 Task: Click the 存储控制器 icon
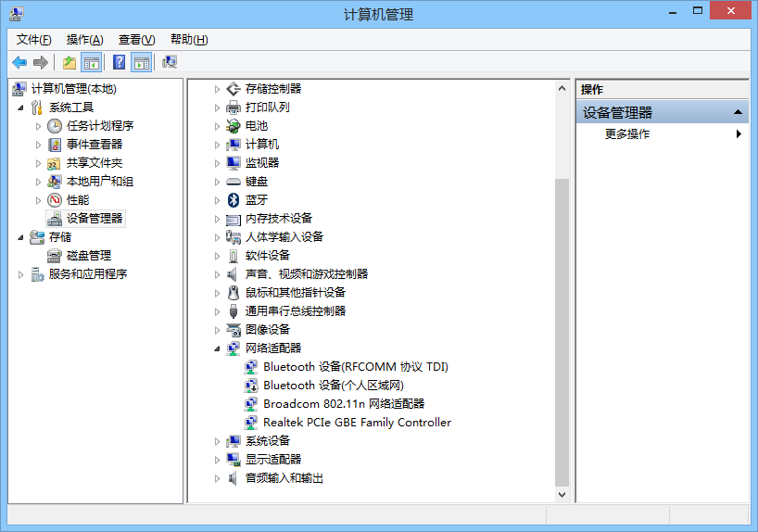pyautogui.click(x=234, y=89)
